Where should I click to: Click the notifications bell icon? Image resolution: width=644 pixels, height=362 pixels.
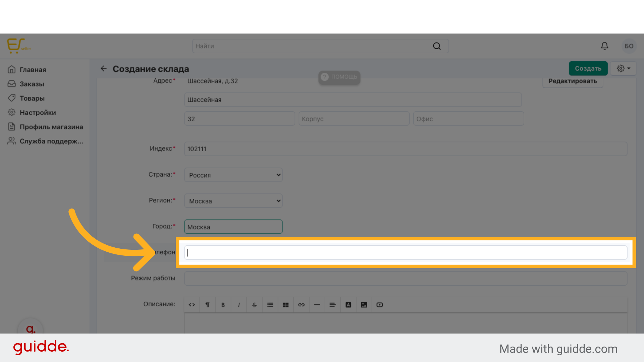pyautogui.click(x=604, y=46)
